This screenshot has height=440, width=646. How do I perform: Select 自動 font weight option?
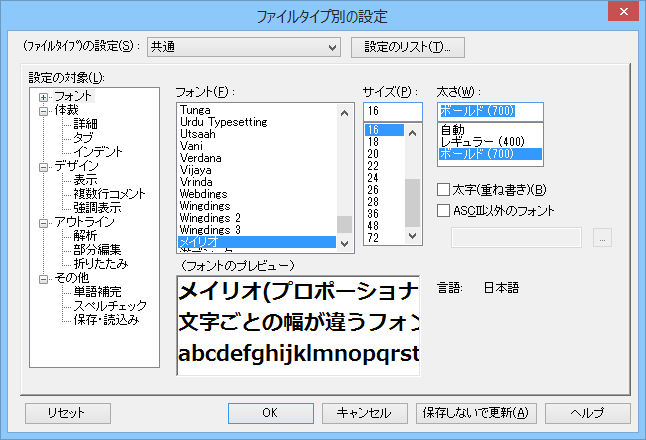[x=452, y=130]
